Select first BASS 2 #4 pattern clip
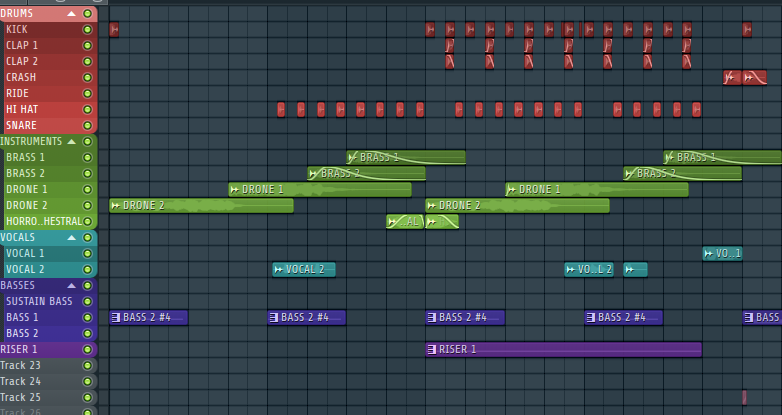The image size is (782, 415). point(148,318)
